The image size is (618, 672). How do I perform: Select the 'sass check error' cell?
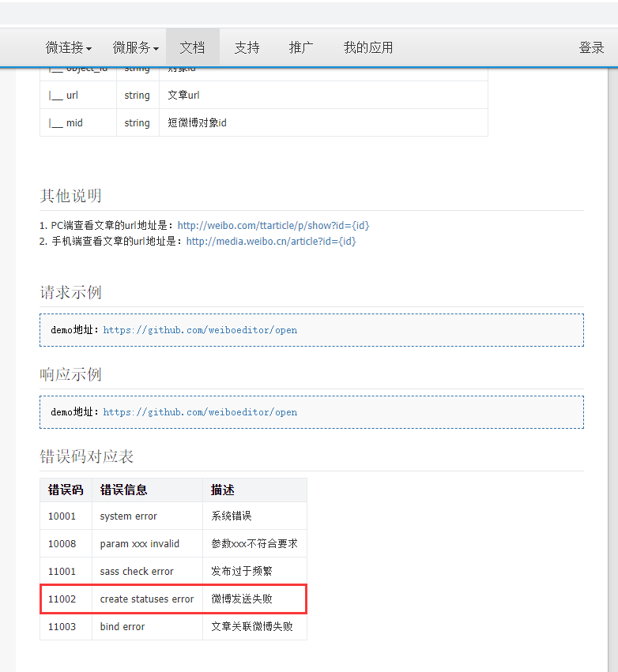click(137, 572)
